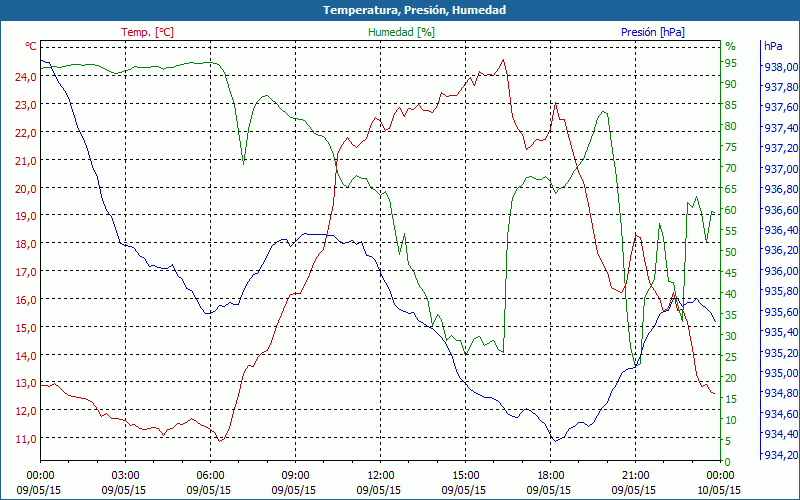Choose pressure axis value '938,00'

[x=781, y=67]
